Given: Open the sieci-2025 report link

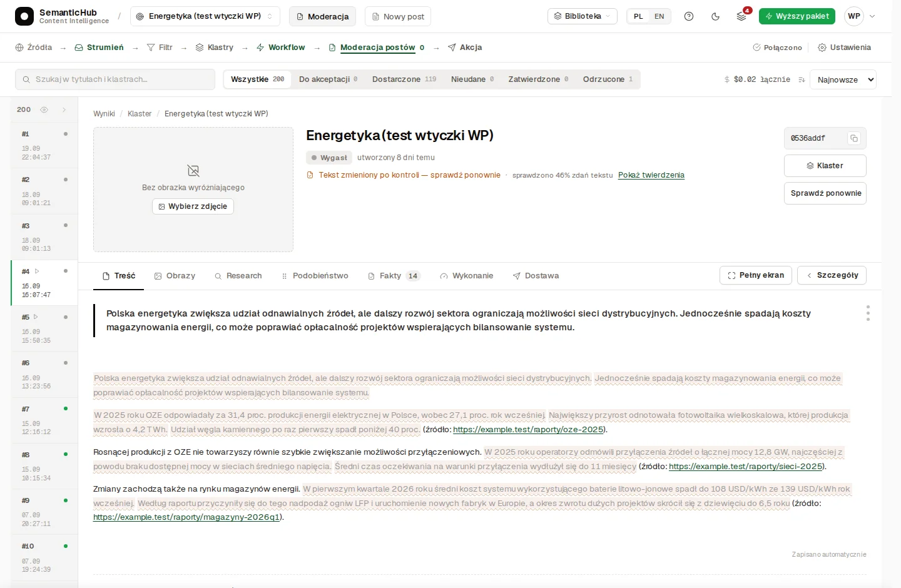Looking at the screenshot, I should (x=745, y=467).
